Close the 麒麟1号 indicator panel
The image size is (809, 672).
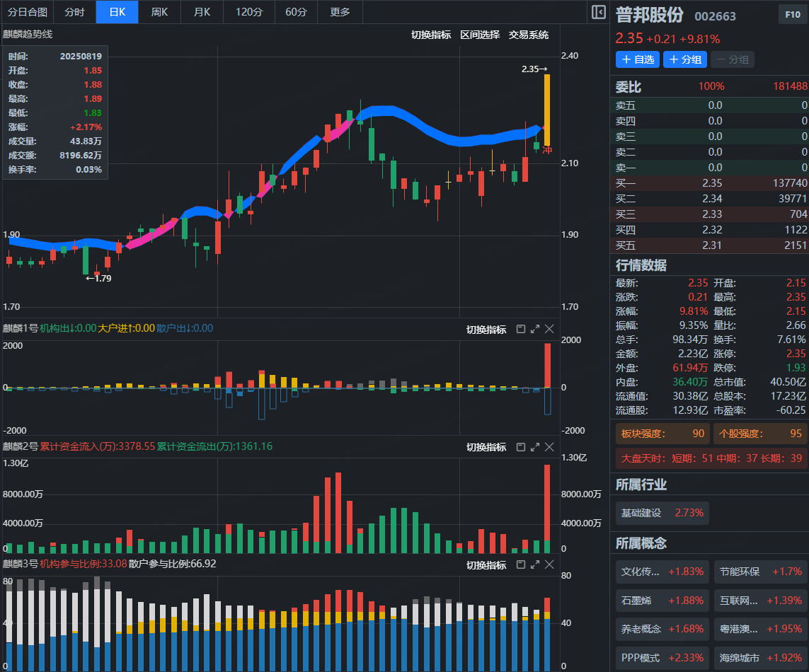pyautogui.click(x=549, y=329)
